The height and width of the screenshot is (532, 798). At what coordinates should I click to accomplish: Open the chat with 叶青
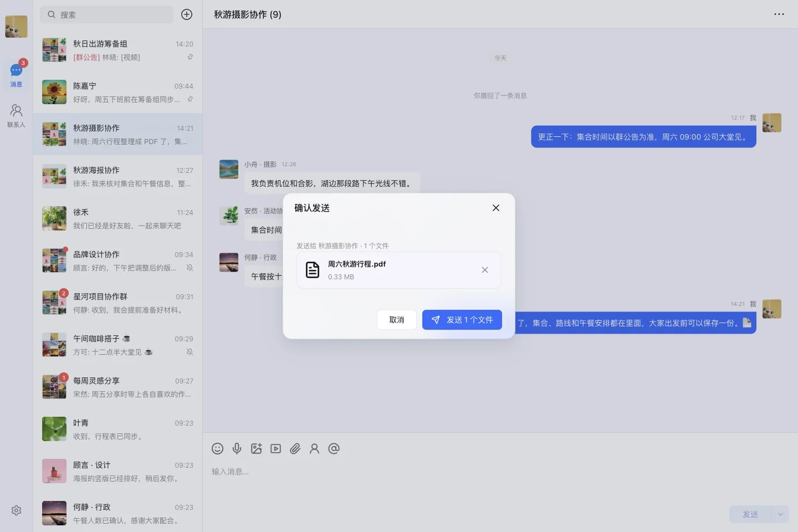[x=117, y=429]
